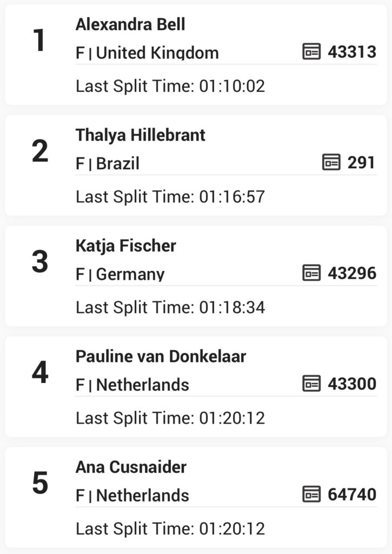Tap bib icon next to 43296
This screenshot has height=554, width=392.
[311, 273]
